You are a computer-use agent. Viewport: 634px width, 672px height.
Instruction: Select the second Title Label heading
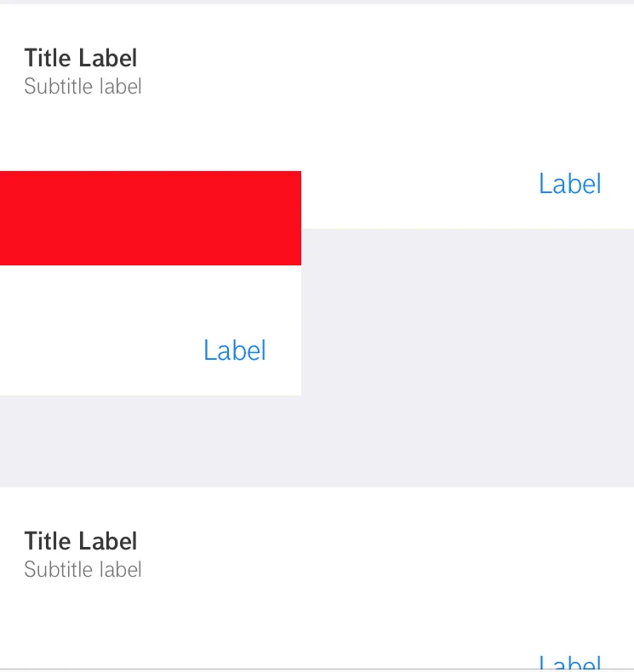(x=80, y=541)
